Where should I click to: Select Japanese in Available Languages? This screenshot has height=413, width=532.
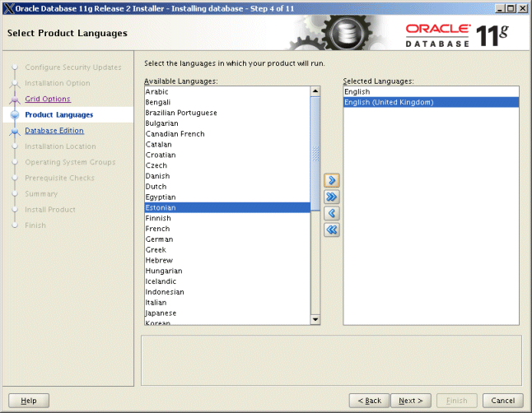coord(227,313)
